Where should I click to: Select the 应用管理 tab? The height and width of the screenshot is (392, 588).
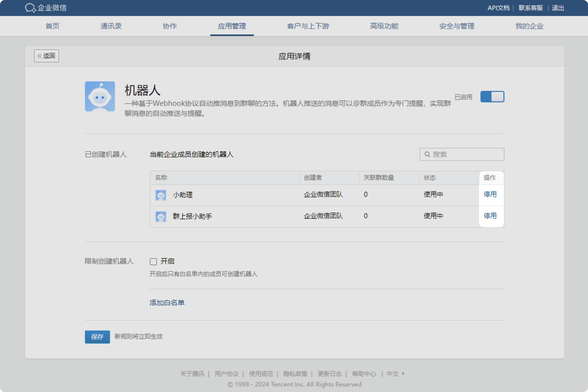pos(232,26)
